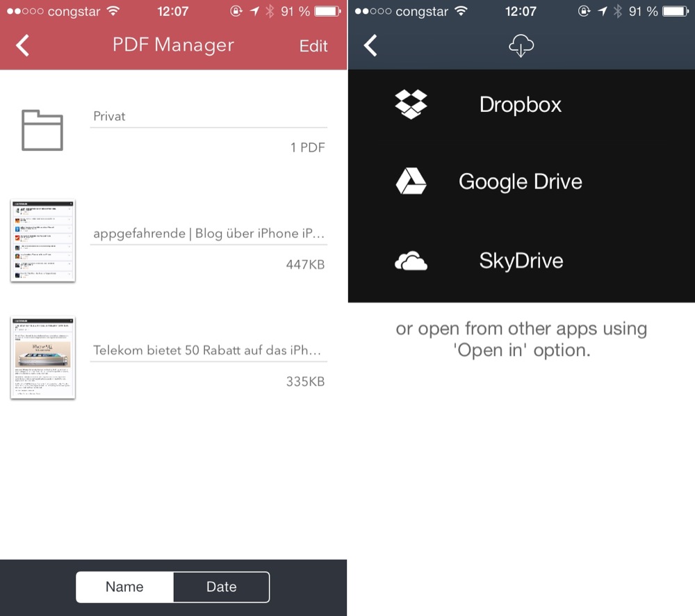Choose Dropbox as import source
695x616 pixels.
[x=520, y=105]
